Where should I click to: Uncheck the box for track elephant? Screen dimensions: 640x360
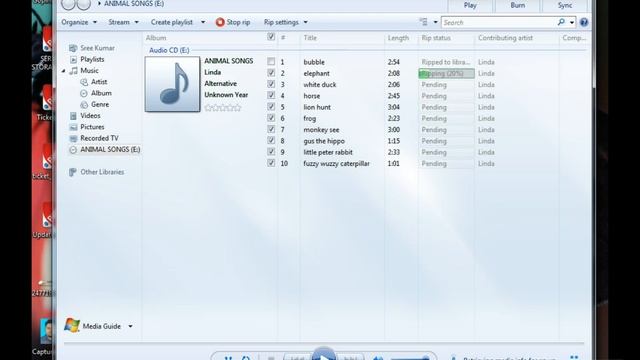(x=271, y=73)
